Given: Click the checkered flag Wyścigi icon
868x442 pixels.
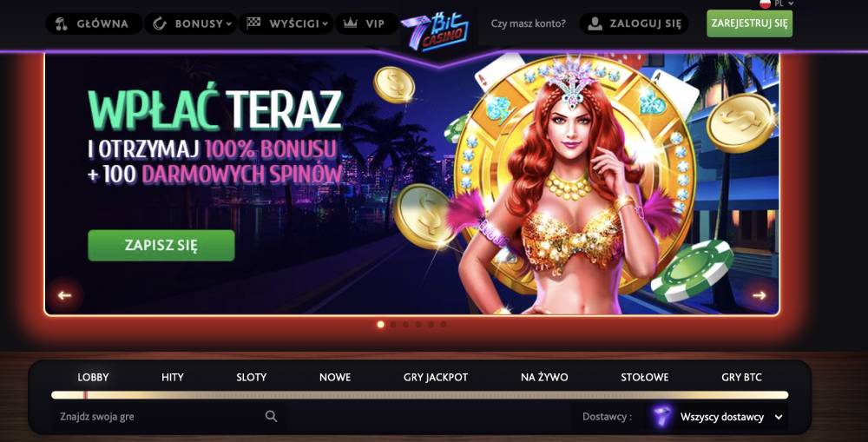Looking at the screenshot, I should 253,23.
